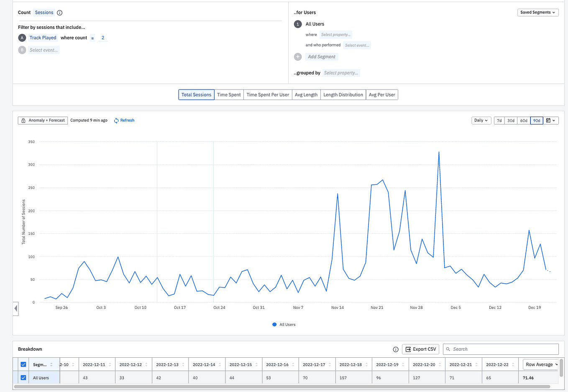Collapse sidebar with the left arrow handle

[16, 309]
